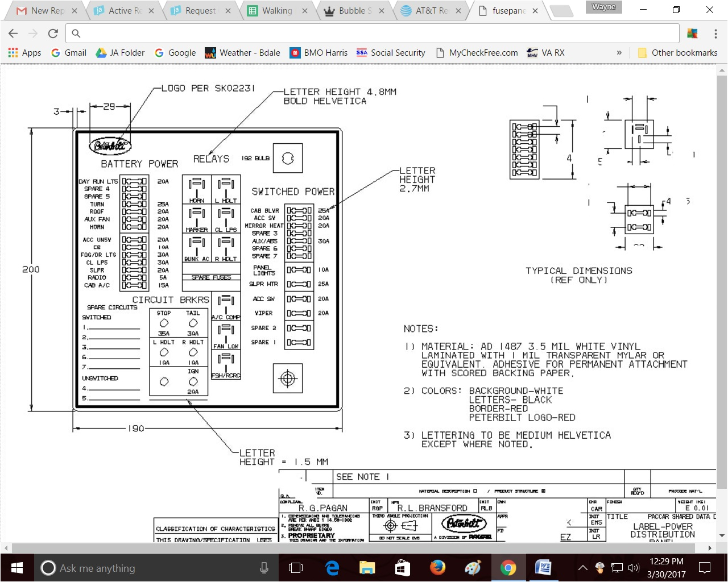Screen dimensions: 728x582
Task: Click the browser back arrow
Action: (x=13, y=34)
